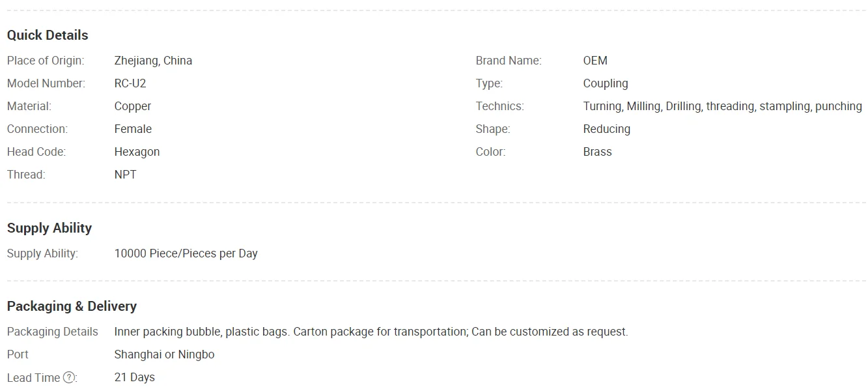Click the Coupling type value
868x389 pixels.
606,83
